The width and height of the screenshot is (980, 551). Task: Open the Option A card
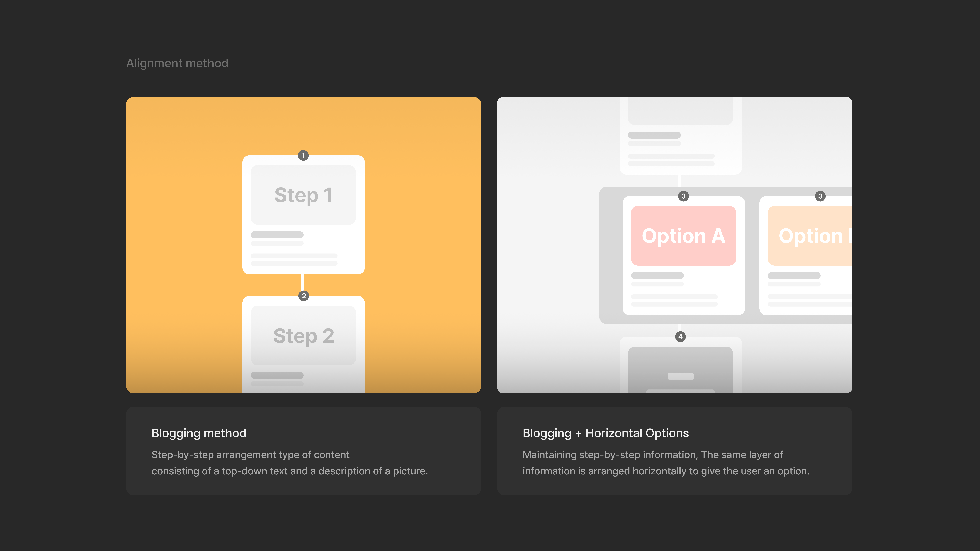point(684,255)
